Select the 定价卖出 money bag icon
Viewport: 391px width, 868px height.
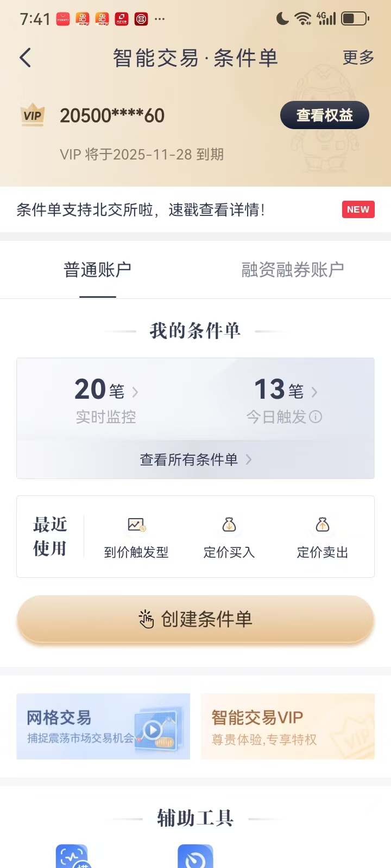pos(323,525)
